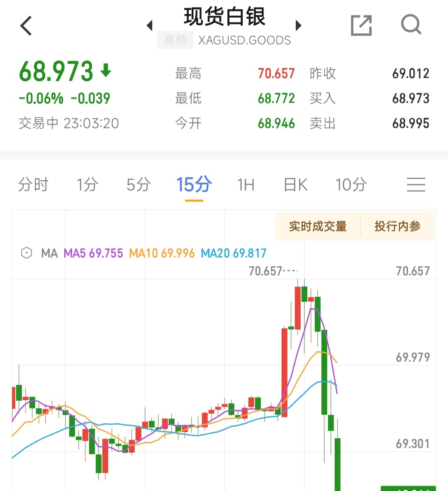Viewport: 448px width, 491px height.
Task: Tap the 69.979 axis label
Action: (x=413, y=357)
